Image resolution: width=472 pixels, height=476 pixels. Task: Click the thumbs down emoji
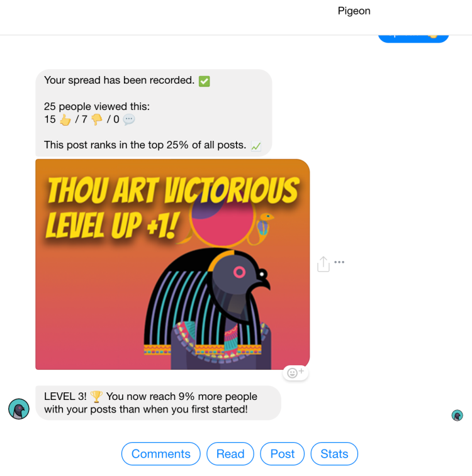tap(97, 119)
